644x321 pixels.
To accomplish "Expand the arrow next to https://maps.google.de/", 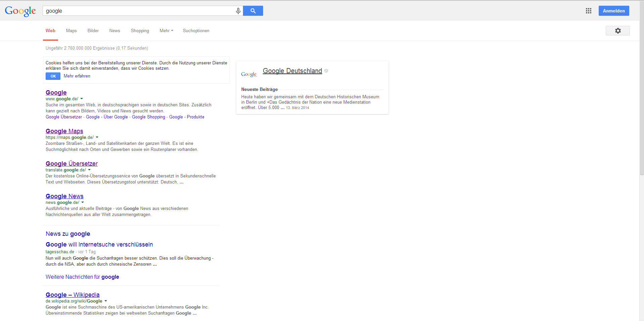I will click(97, 138).
